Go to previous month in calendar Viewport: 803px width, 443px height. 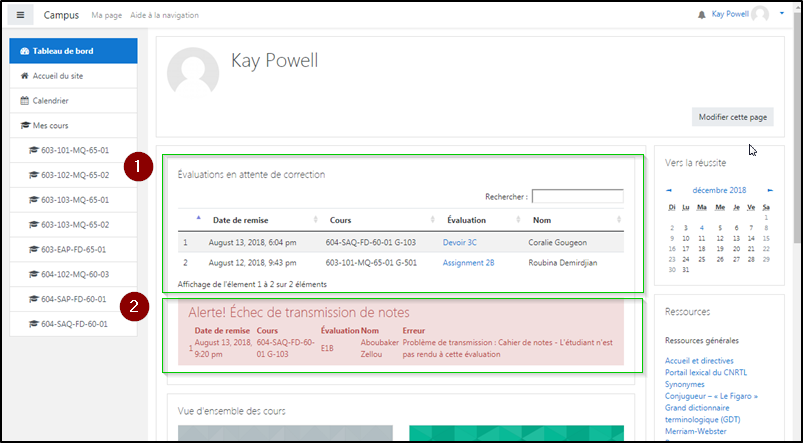coord(668,189)
